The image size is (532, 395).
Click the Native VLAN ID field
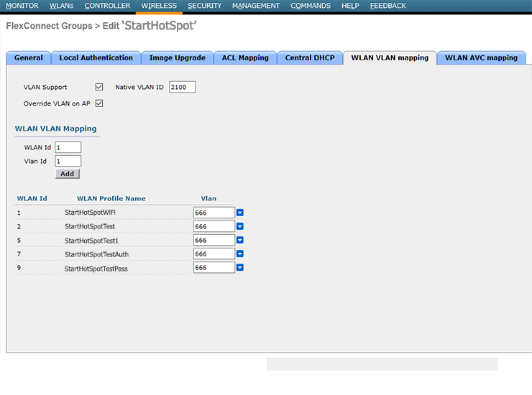[182, 87]
